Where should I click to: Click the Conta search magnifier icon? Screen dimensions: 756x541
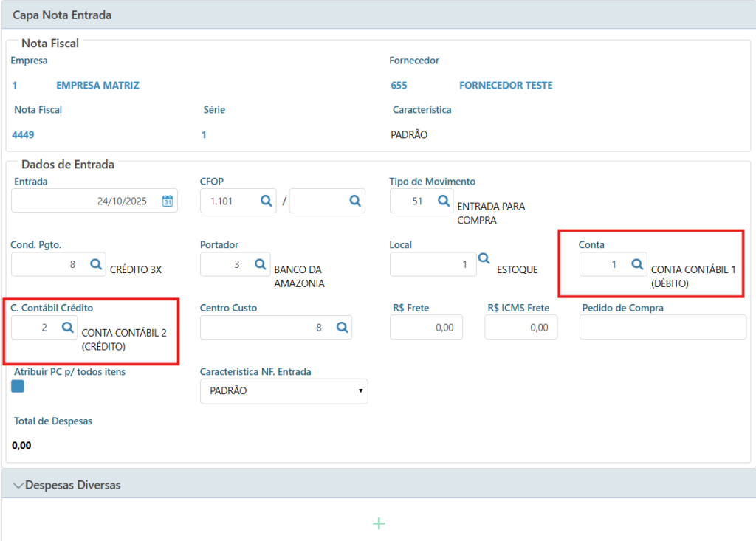[636, 264]
